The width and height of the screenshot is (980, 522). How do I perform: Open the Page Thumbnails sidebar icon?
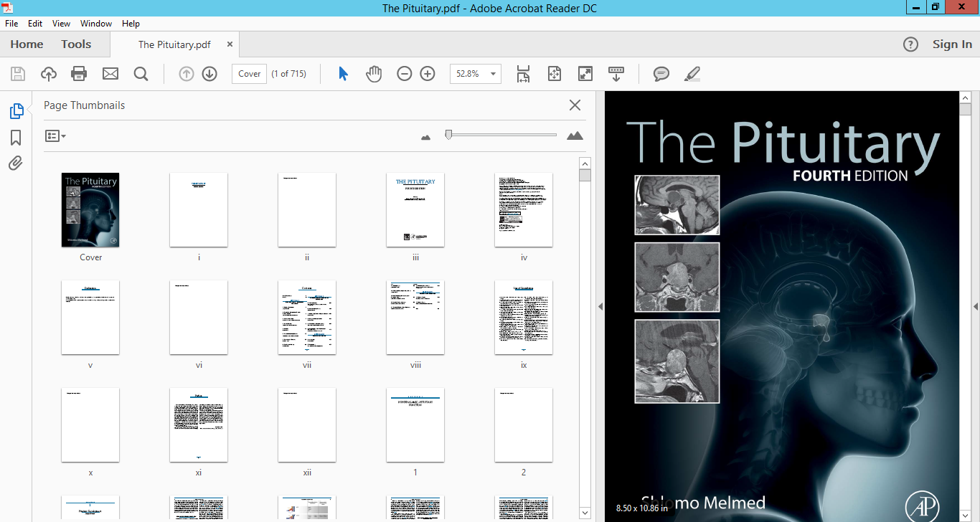(16, 111)
